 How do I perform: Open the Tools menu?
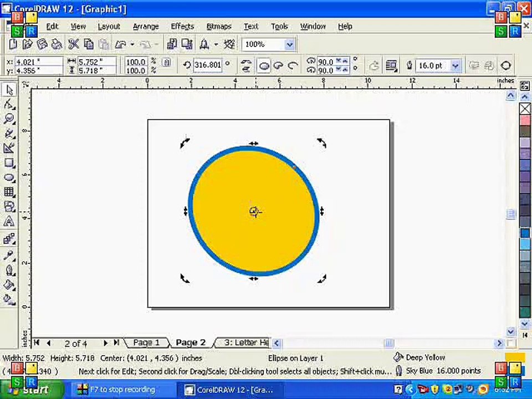coord(279,27)
